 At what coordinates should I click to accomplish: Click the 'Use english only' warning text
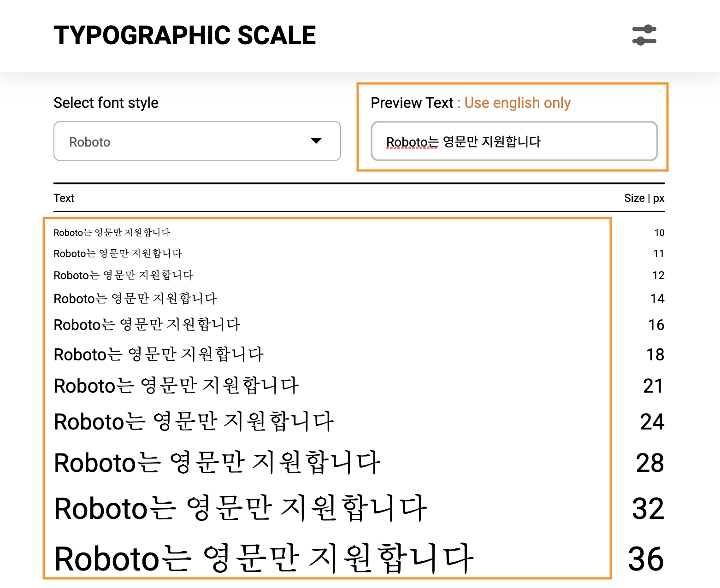point(517,103)
